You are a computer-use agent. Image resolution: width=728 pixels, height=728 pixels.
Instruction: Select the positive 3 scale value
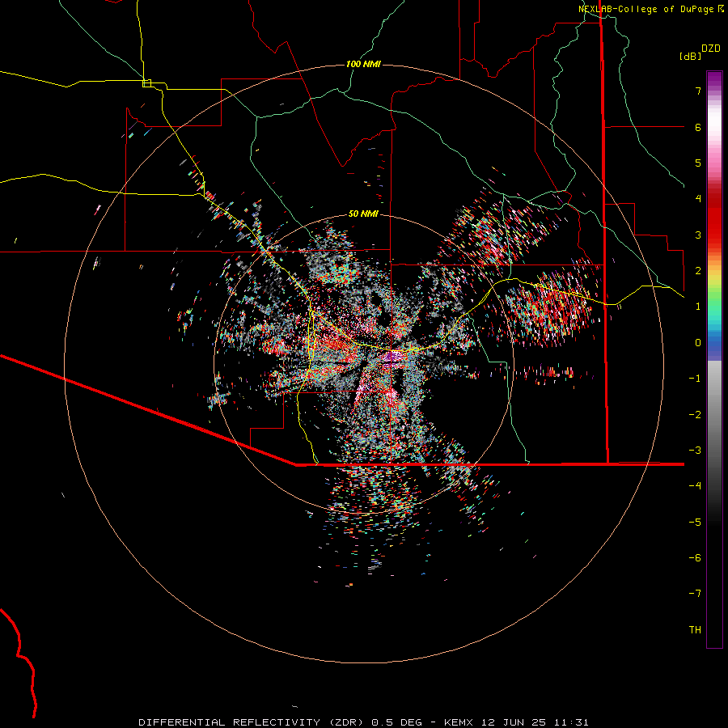tap(698, 235)
